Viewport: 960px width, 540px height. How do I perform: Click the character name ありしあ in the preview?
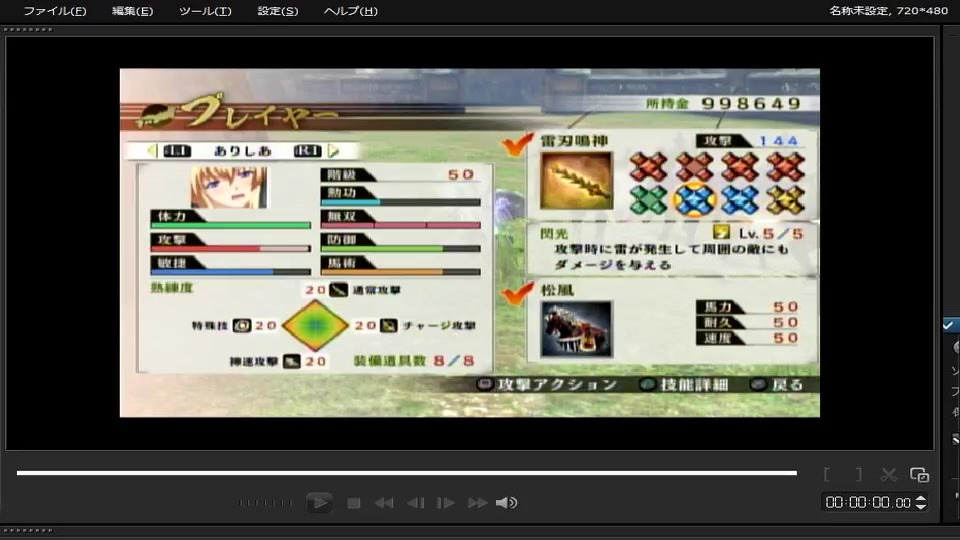[x=242, y=151]
